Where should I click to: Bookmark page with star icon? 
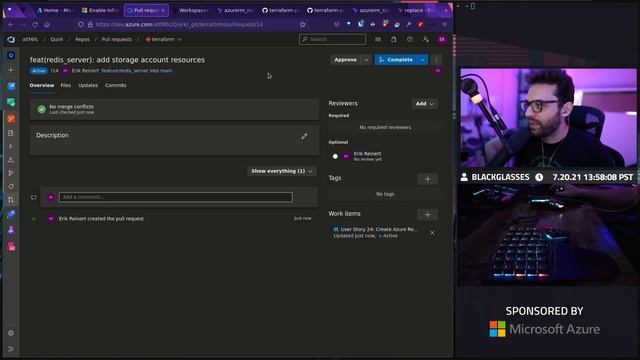(x=302, y=24)
